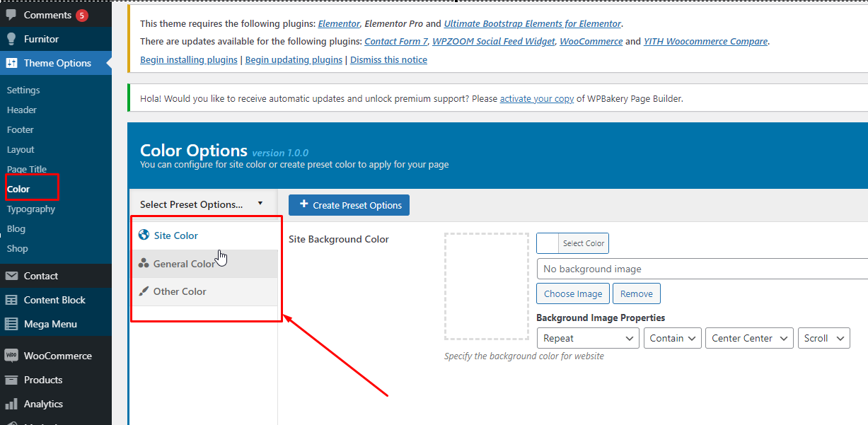The height and width of the screenshot is (425, 868).
Task: Open the Furnitor menu item
Action: coord(56,39)
